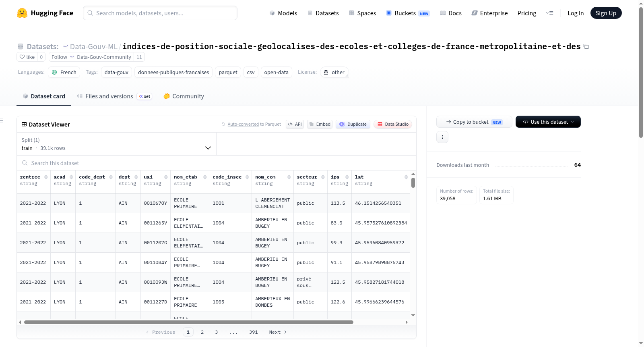Select the French language tag
The width and height of the screenshot is (644, 347).
[x=64, y=72]
